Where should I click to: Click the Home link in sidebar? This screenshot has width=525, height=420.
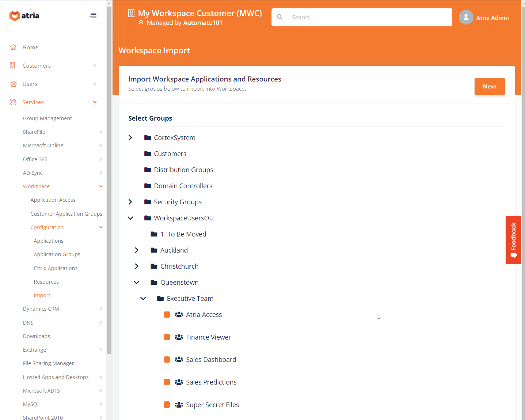30,47
